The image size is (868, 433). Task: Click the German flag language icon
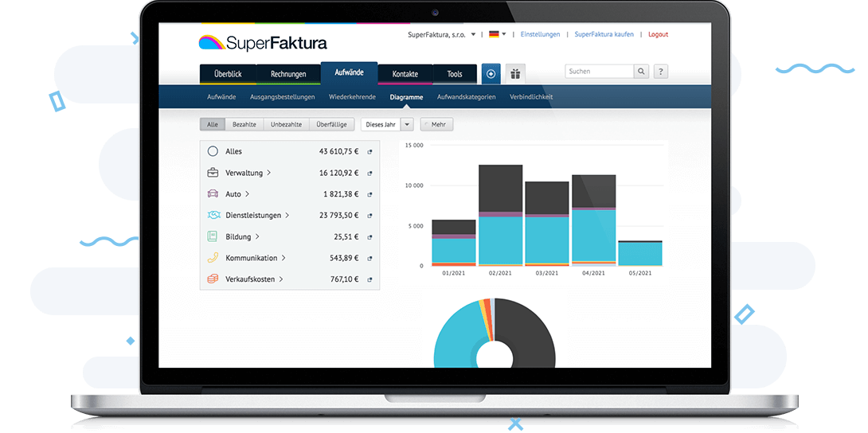tap(494, 34)
